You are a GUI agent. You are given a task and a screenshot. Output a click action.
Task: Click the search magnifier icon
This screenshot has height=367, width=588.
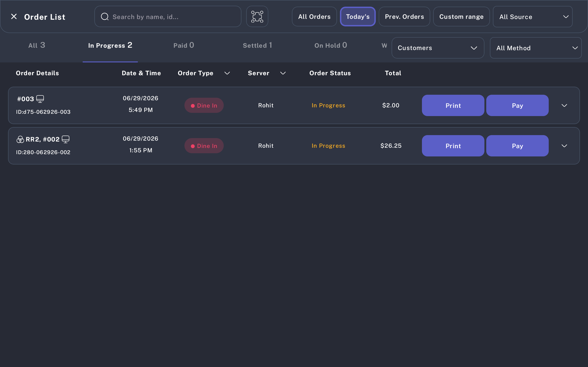[105, 17]
